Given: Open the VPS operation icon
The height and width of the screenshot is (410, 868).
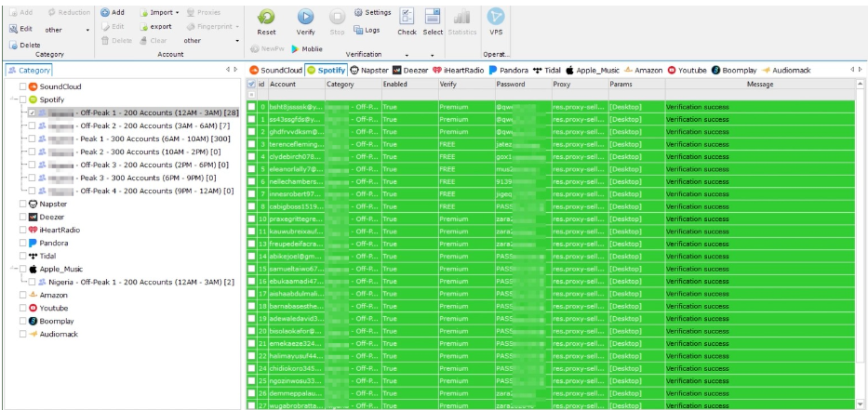Looking at the screenshot, I should coord(496,17).
